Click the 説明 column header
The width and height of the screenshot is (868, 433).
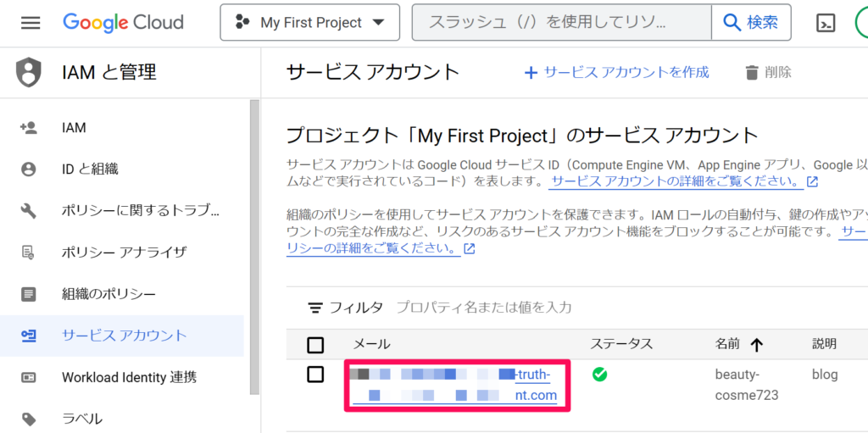click(x=824, y=344)
